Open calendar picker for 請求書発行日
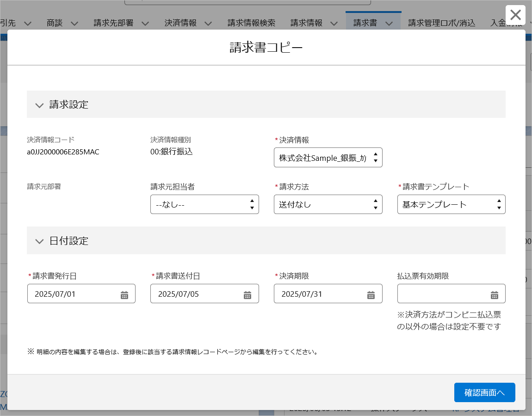Viewport: 532px width, 416px height. tap(124, 295)
